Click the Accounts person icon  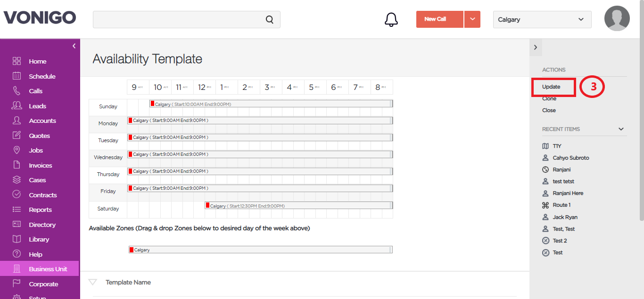point(17,121)
